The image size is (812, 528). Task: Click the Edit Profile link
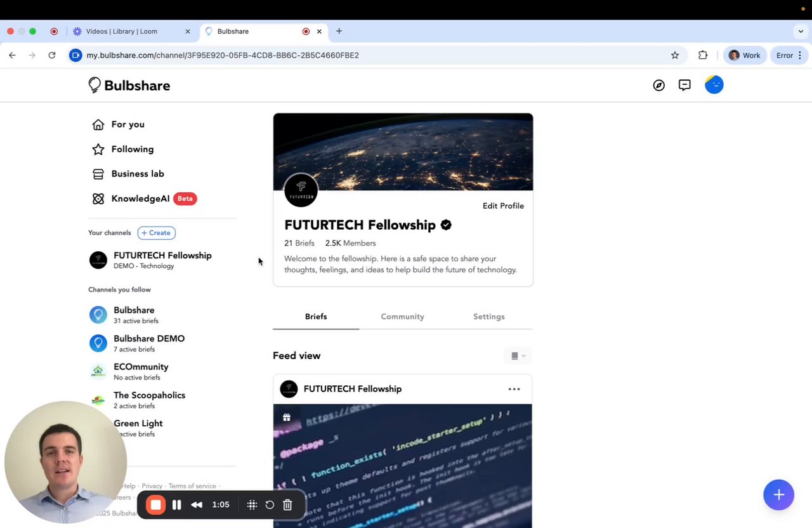[503, 206]
